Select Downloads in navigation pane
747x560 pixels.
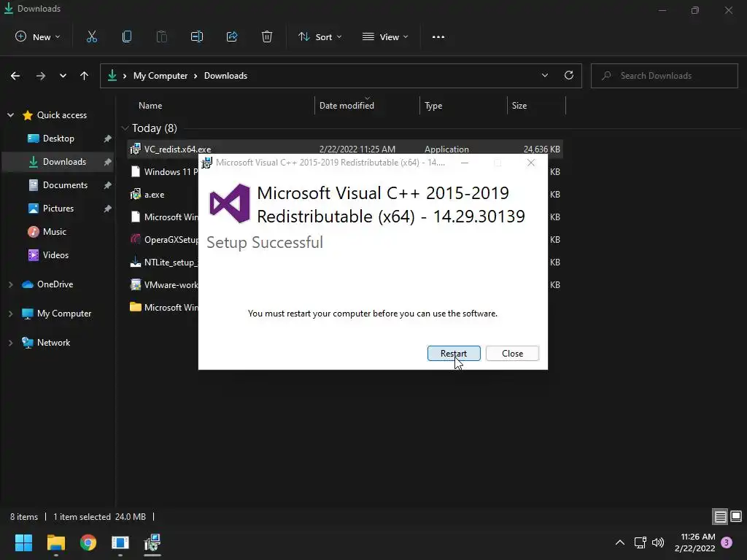57,162
